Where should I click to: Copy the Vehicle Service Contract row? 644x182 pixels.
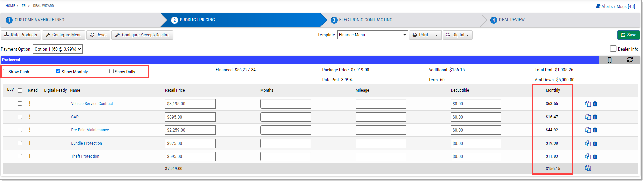click(588, 104)
